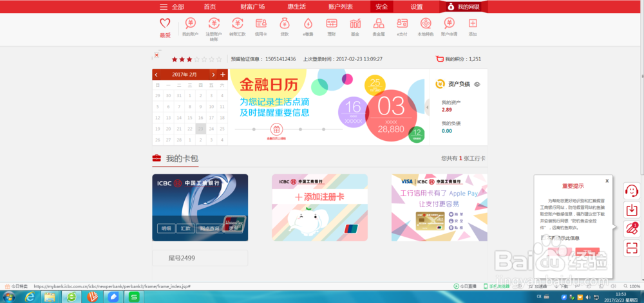
Task: Add calendar event with plus button
Action: [x=223, y=75]
